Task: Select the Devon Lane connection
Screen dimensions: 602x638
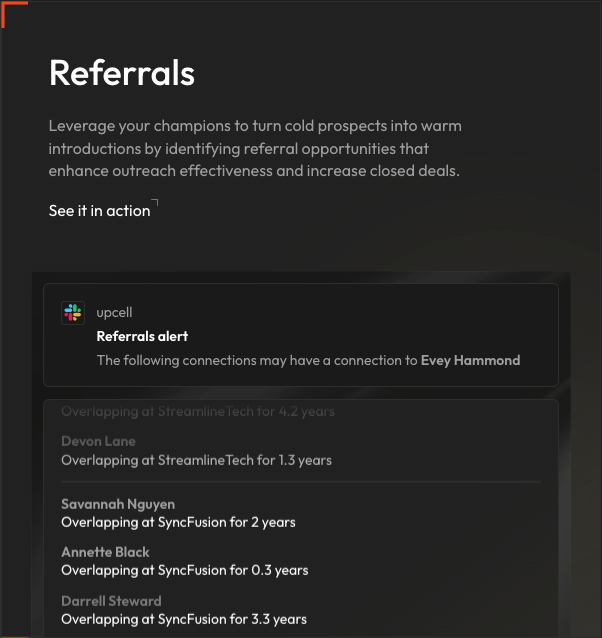Action: click(98, 441)
